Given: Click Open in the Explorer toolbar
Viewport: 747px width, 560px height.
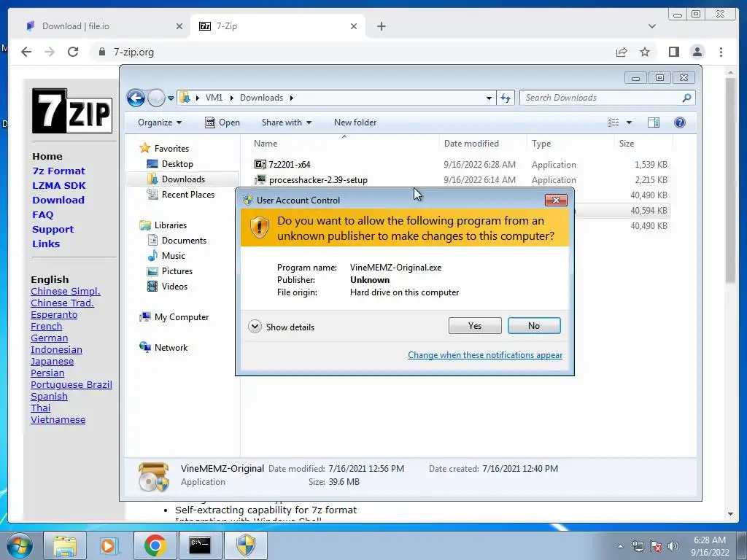Looking at the screenshot, I should 222,122.
